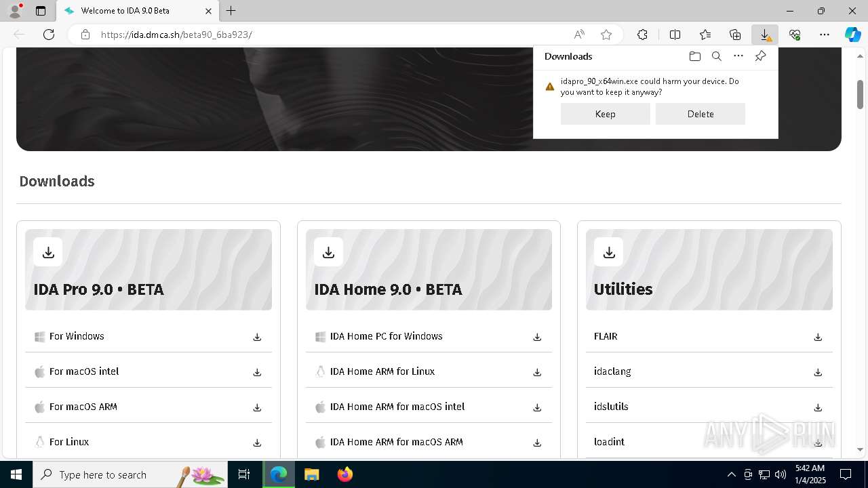The image size is (868, 488).
Task: Click IDA Home PC for Windows link
Action: pyautogui.click(x=386, y=336)
